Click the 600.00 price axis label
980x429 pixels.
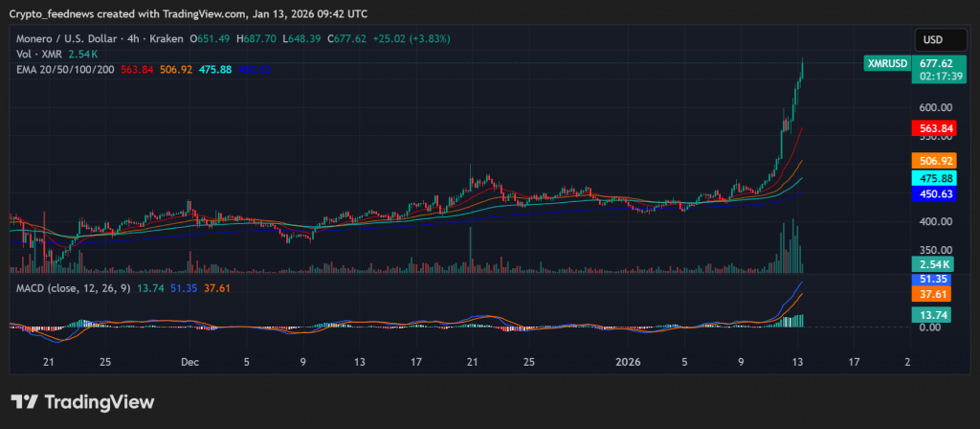936,107
